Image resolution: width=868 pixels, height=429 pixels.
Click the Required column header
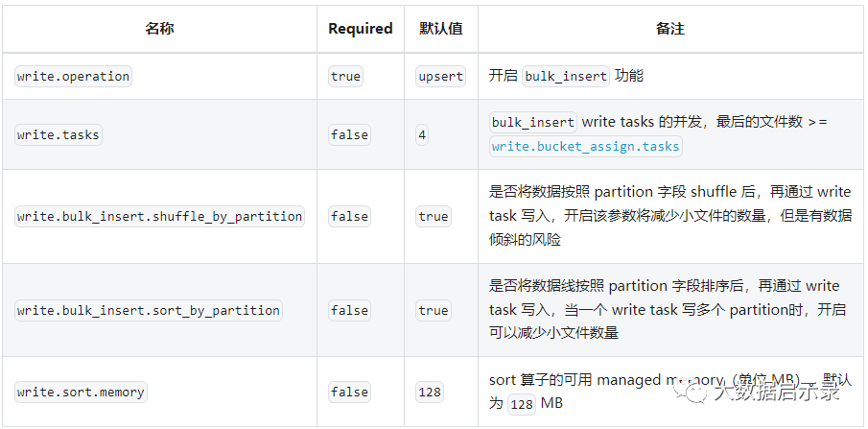coord(360,29)
